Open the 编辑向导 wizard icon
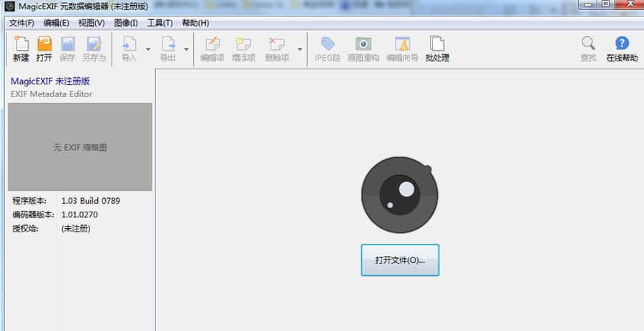This screenshot has height=331, width=644. point(402,44)
